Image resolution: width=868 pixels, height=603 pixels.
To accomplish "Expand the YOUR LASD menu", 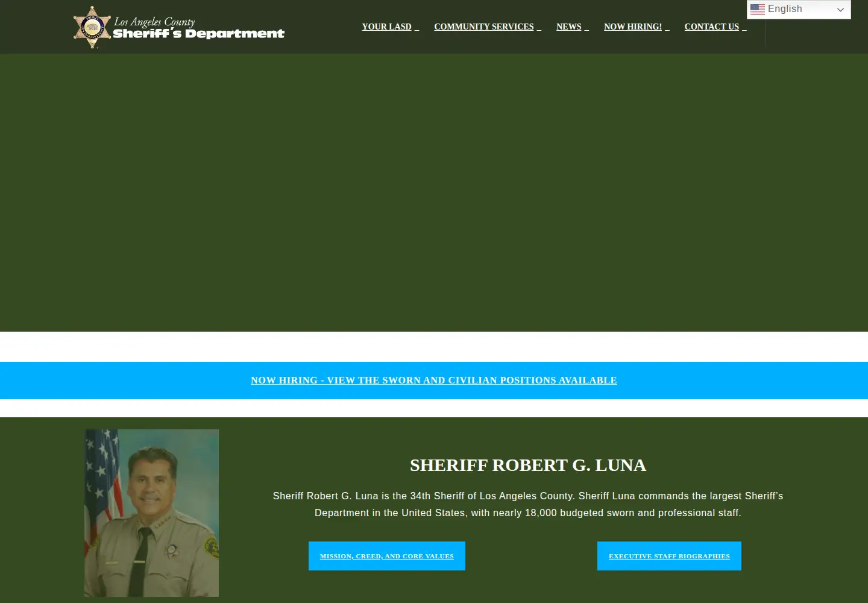I will (x=390, y=27).
